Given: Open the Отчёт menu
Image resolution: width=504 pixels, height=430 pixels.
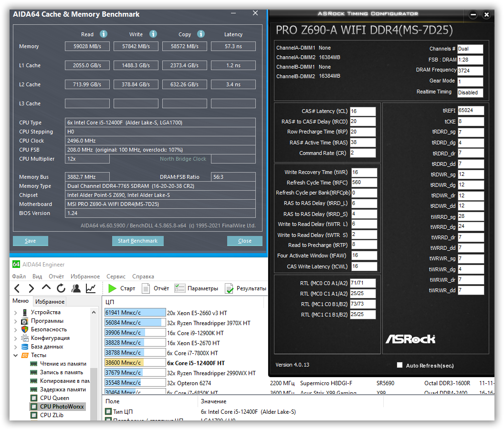Looking at the screenshot, I should click(56, 276).
